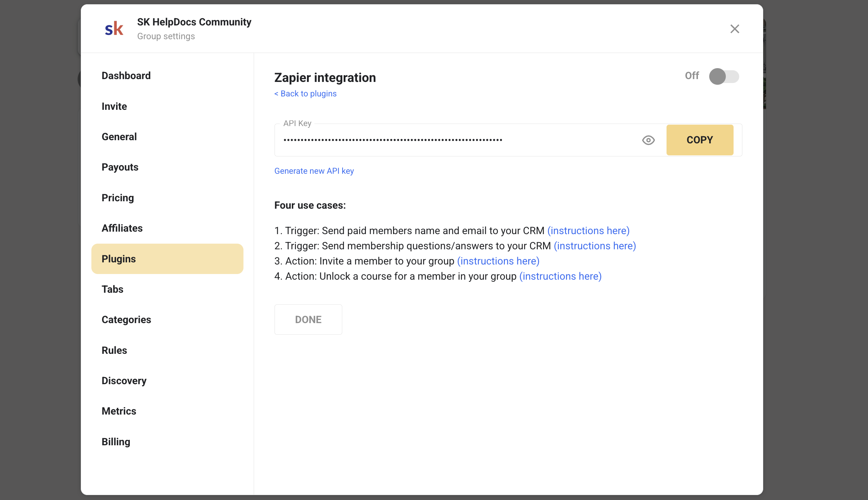This screenshot has height=500, width=868.
Task: Switch to the Payouts section
Action: tap(120, 167)
